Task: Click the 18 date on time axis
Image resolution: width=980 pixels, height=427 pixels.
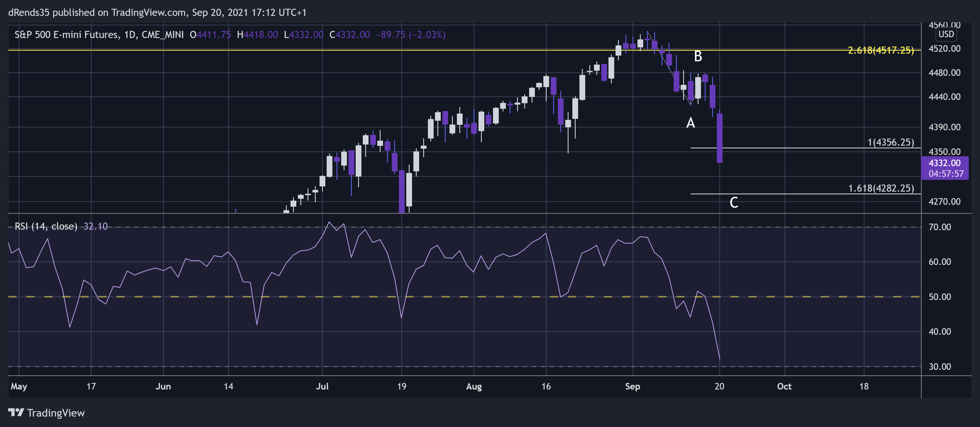Action: (864, 387)
